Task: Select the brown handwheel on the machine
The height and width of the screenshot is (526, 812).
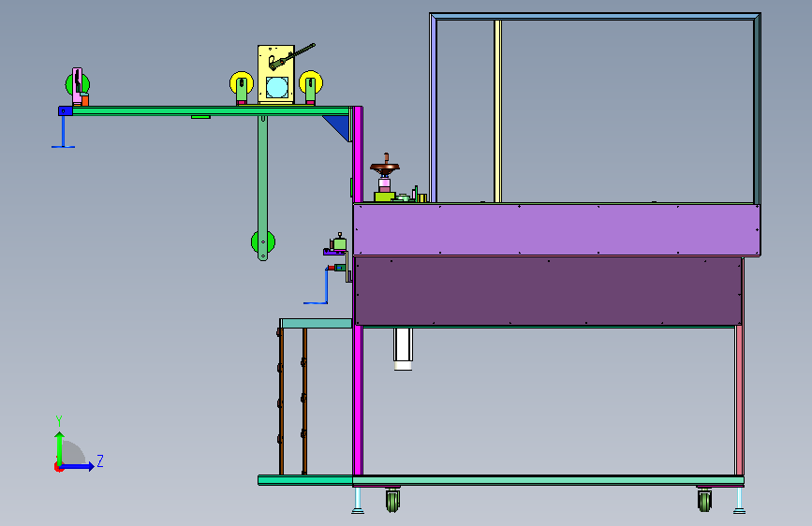Action: (x=385, y=167)
